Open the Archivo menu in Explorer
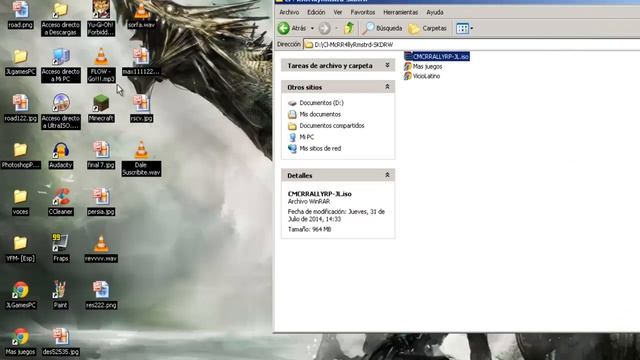Screen dimensions: 640x360 (x=289, y=12)
